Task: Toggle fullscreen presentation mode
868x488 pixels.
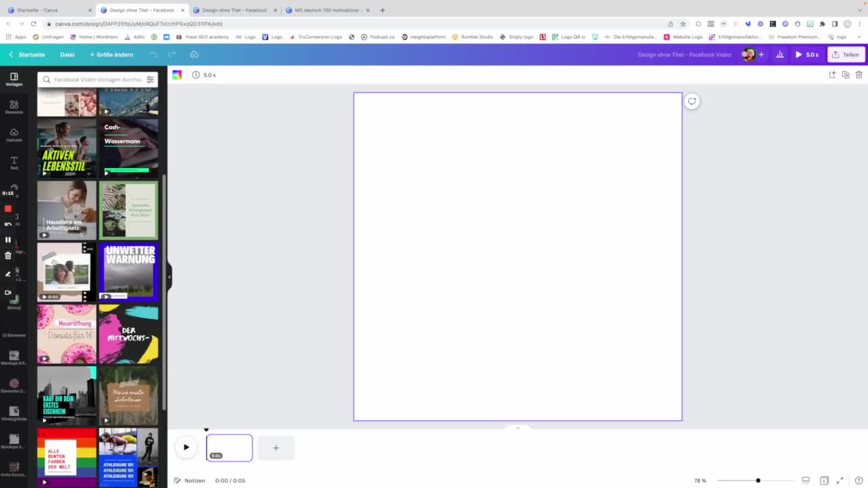Action: (840, 481)
